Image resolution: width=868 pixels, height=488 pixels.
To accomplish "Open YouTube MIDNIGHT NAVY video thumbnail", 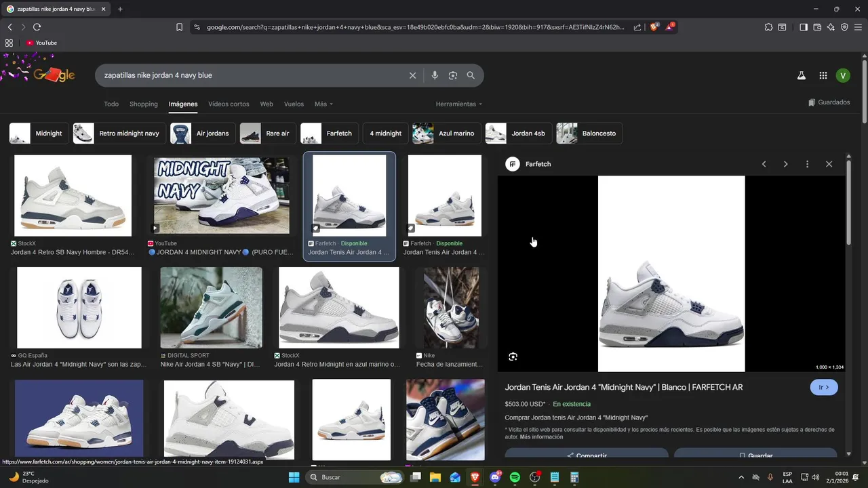I will click(222, 195).
